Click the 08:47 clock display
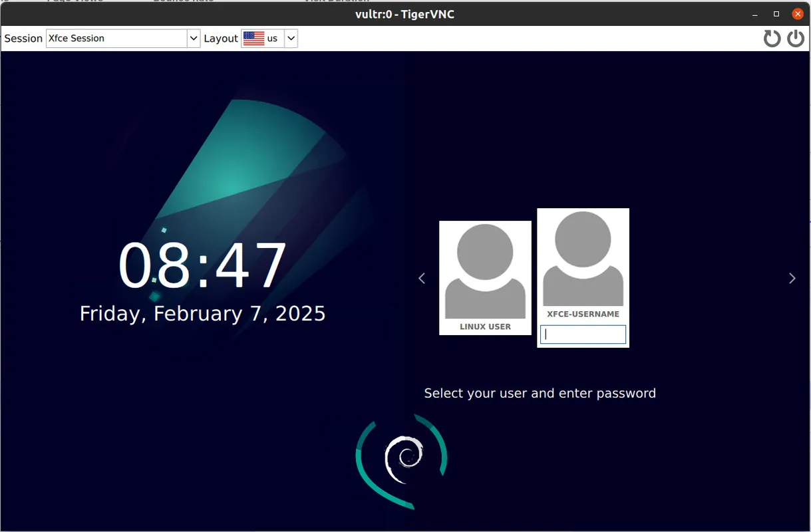The height and width of the screenshot is (532, 811). pos(203,266)
